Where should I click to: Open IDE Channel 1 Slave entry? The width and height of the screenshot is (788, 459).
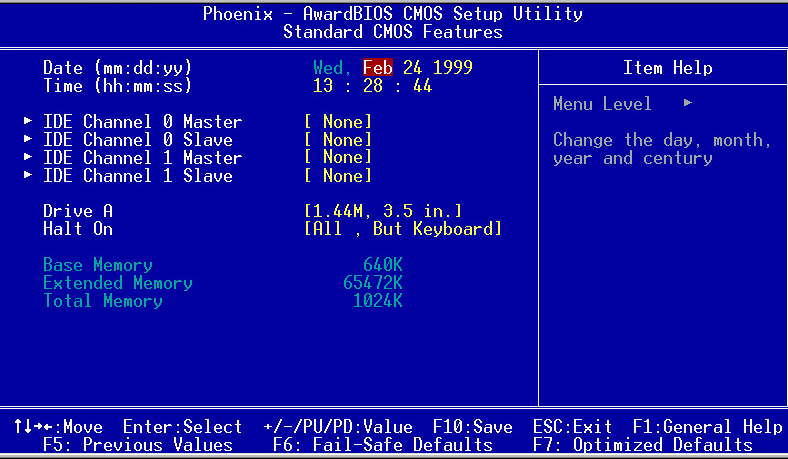pyautogui.click(x=137, y=176)
